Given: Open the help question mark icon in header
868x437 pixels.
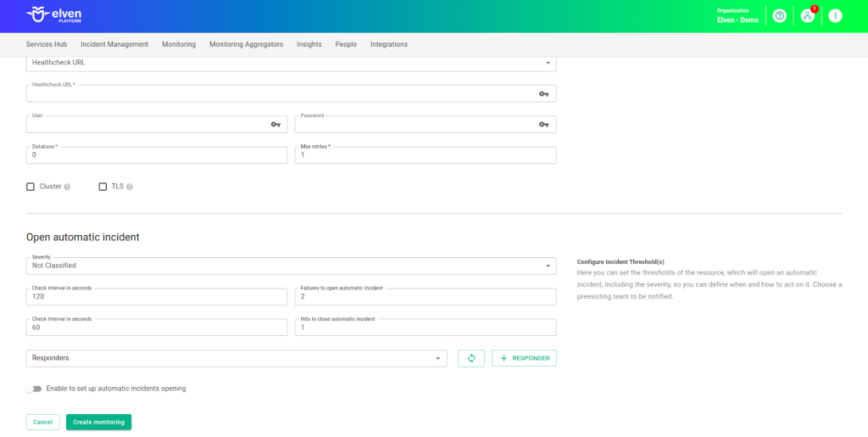Looking at the screenshot, I should coord(779,16).
